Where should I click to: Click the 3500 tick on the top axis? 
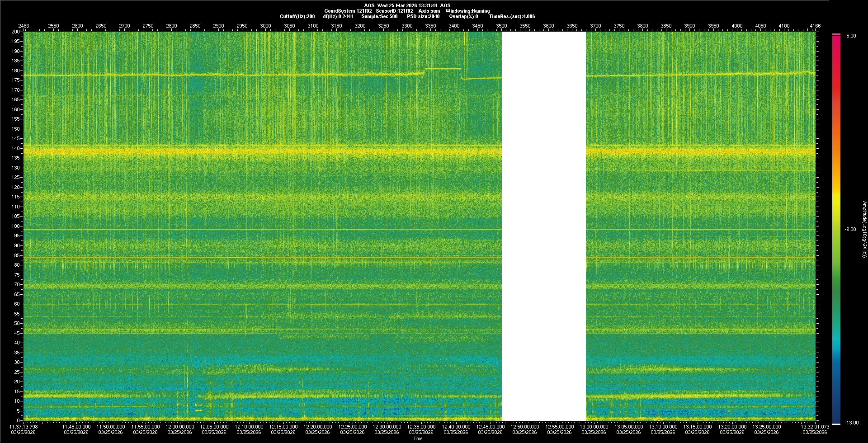click(x=501, y=26)
